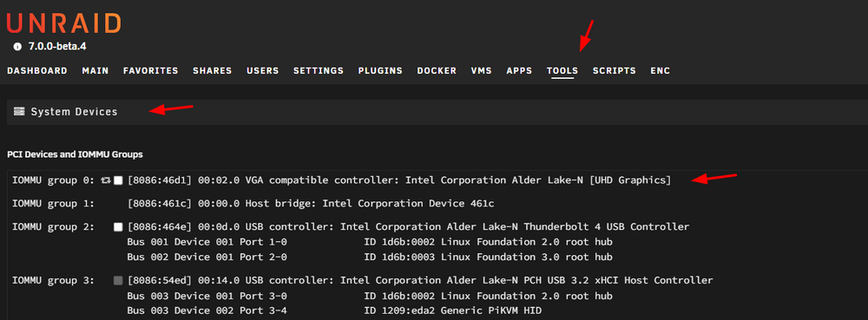
Task: Click the System Devices panel icon
Action: [19, 112]
